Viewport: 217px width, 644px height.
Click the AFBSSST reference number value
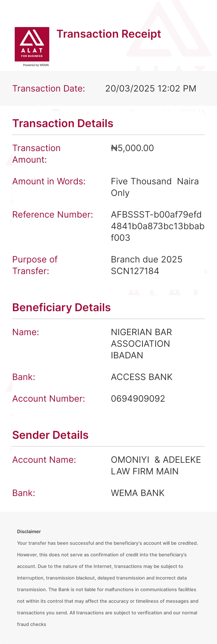point(158,226)
